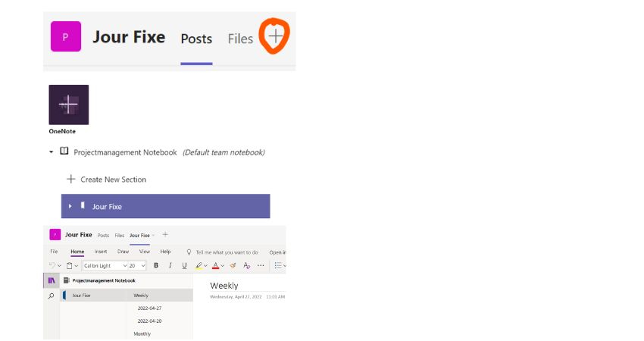Expand the highlighted purple Jour Fixe section
Viewport: 644px width, 341px height.
click(70, 206)
